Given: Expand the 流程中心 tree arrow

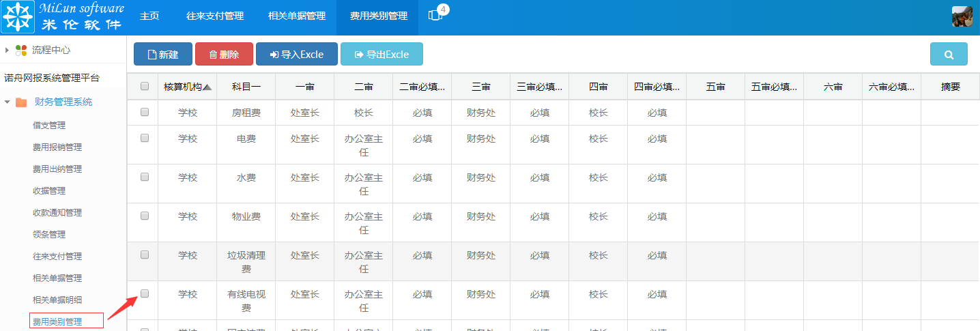Looking at the screenshot, I should 7,50.
